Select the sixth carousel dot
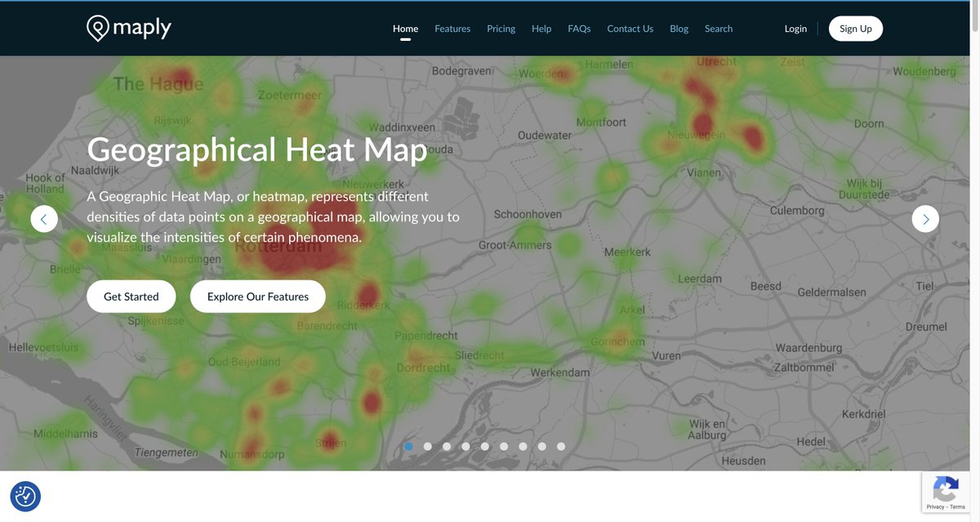This screenshot has width=980, height=522. tap(504, 447)
